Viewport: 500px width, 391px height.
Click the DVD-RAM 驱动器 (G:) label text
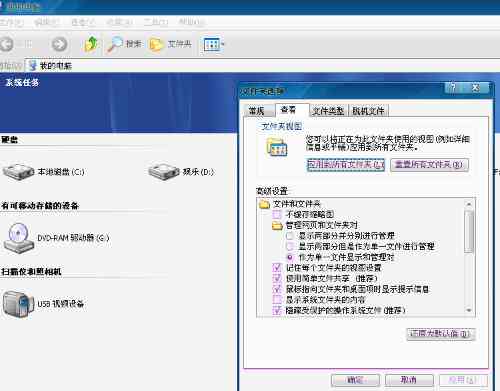click(x=73, y=238)
